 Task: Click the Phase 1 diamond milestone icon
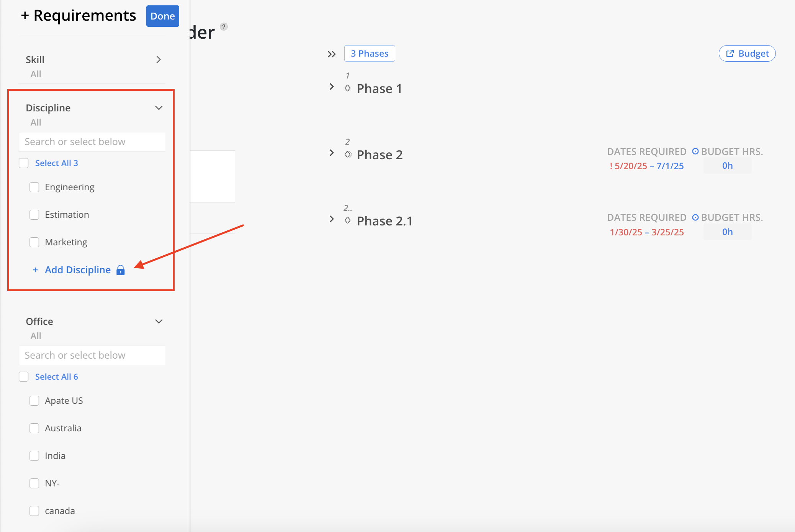pos(347,88)
